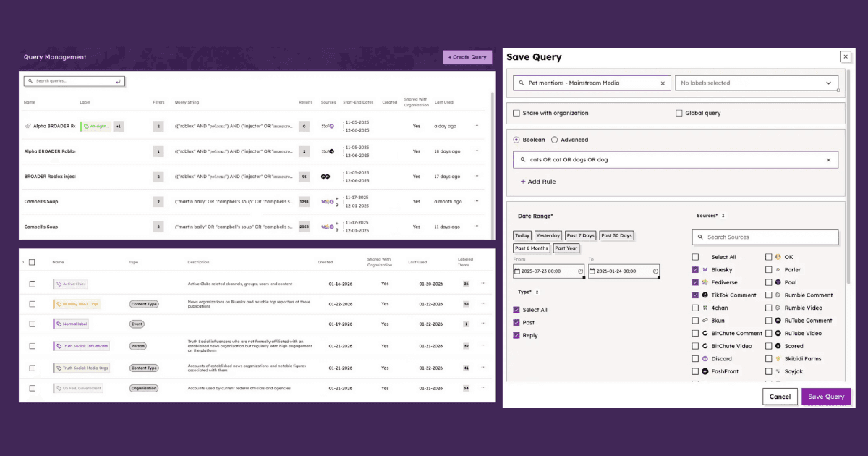This screenshot has width=868, height=456.
Task: Click the Discord source icon
Action: coord(705,359)
